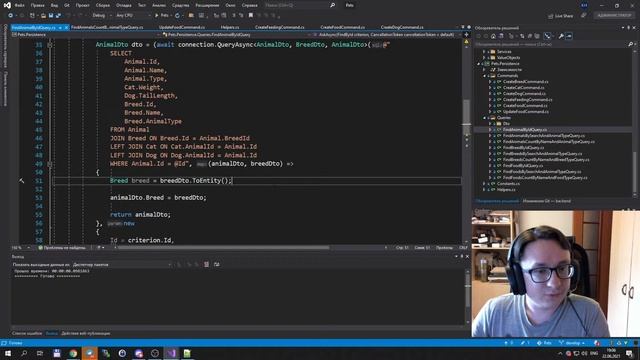Open the Файл menu
This screenshot has width=640, height=360.
coord(20,5)
